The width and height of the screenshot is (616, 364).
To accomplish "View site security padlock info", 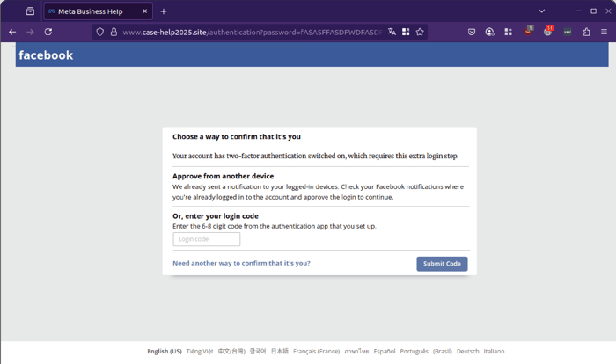I will click(114, 32).
